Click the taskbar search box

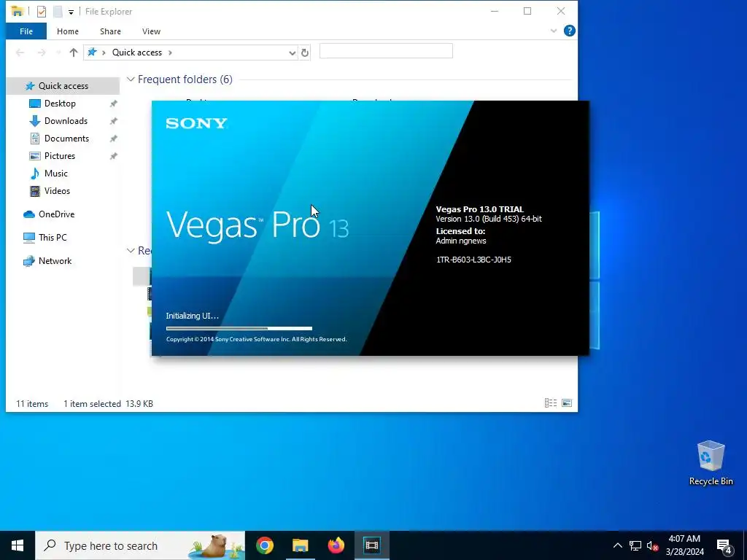click(140, 545)
